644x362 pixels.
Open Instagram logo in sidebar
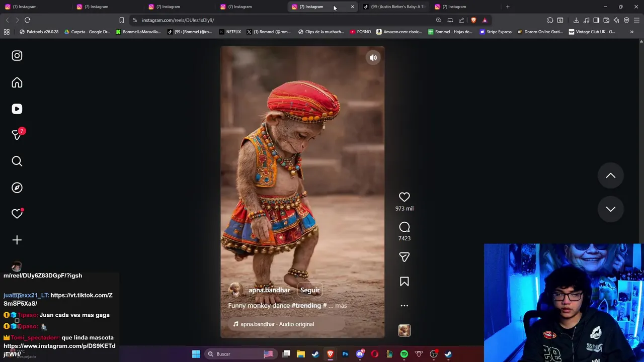click(17, 56)
